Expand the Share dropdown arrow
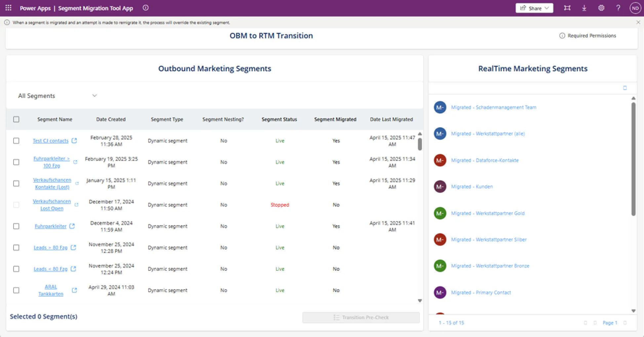The height and width of the screenshot is (337, 644). [x=547, y=8]
